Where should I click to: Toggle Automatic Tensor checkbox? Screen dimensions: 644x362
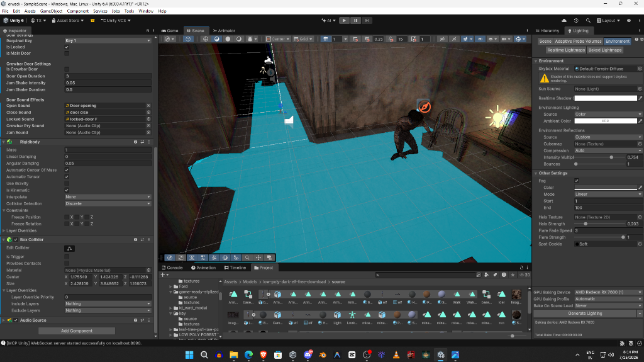coord(67,177)
